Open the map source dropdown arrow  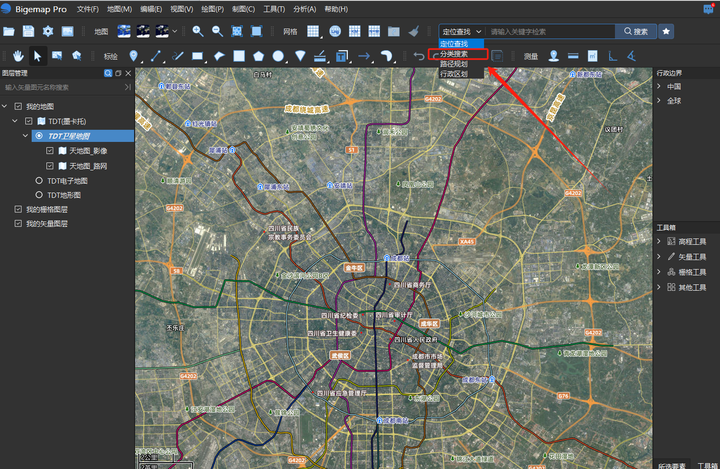click(x=174, y=32)
